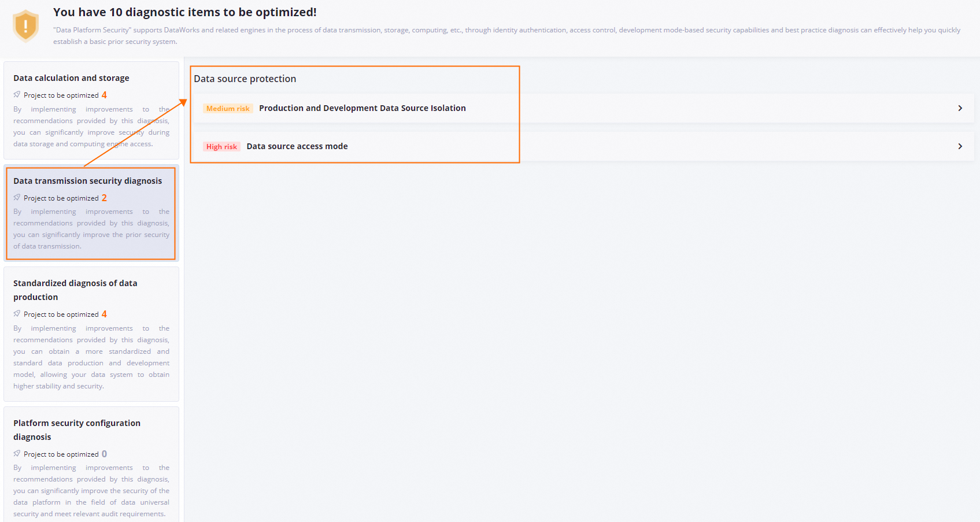Click the orange shield warning icon

click(25, 26)
